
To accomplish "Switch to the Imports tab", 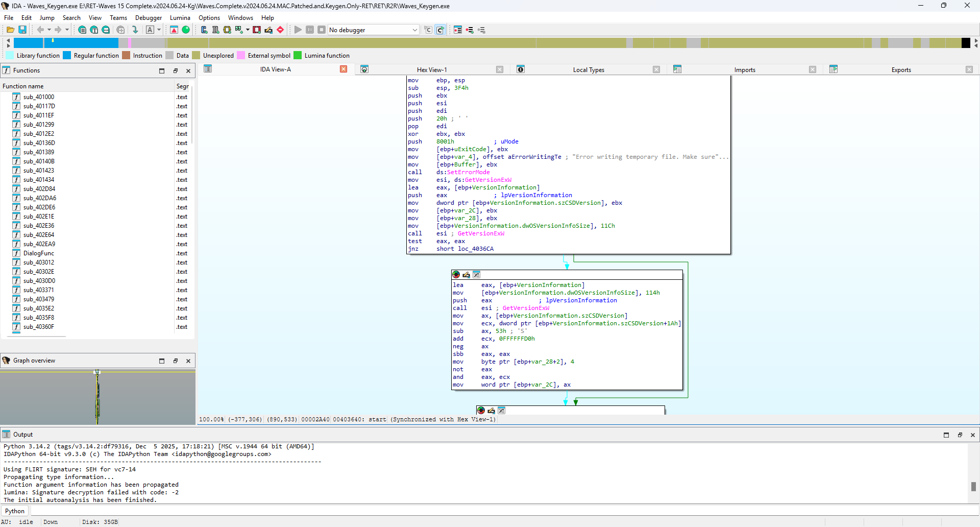I will pyautogui.click(x=744, y=70).
